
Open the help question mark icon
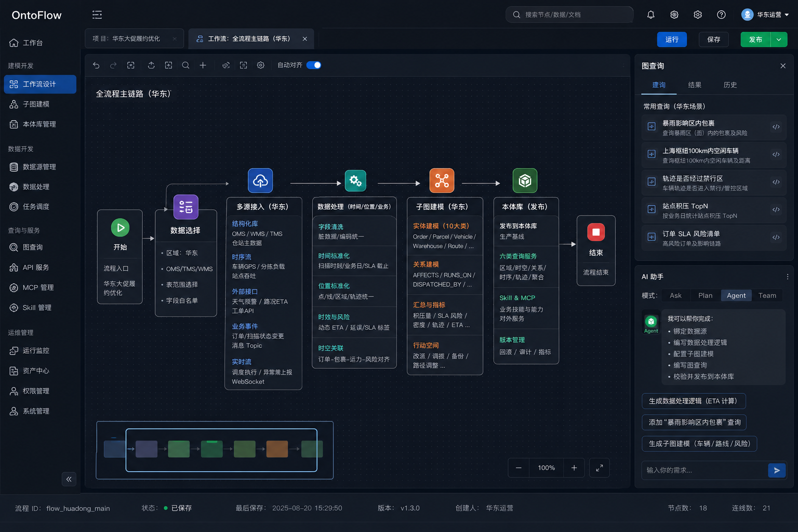(x=721, y=15)
